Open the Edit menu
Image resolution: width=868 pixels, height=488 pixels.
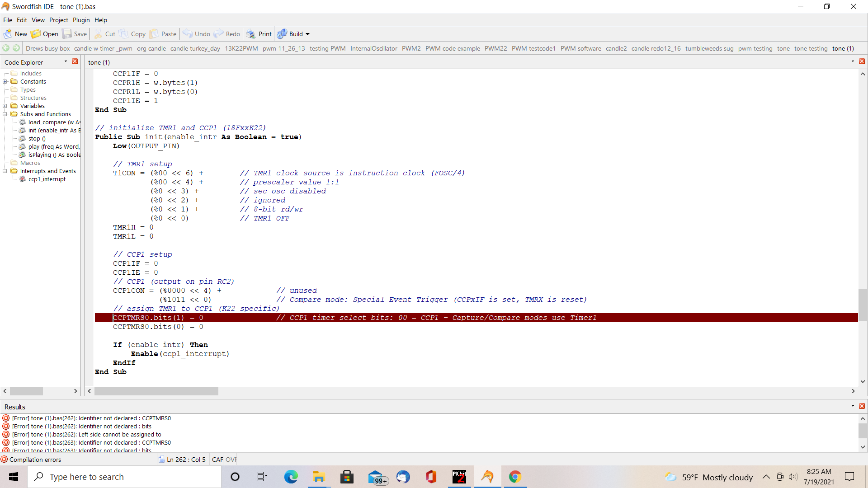(22, 20)
